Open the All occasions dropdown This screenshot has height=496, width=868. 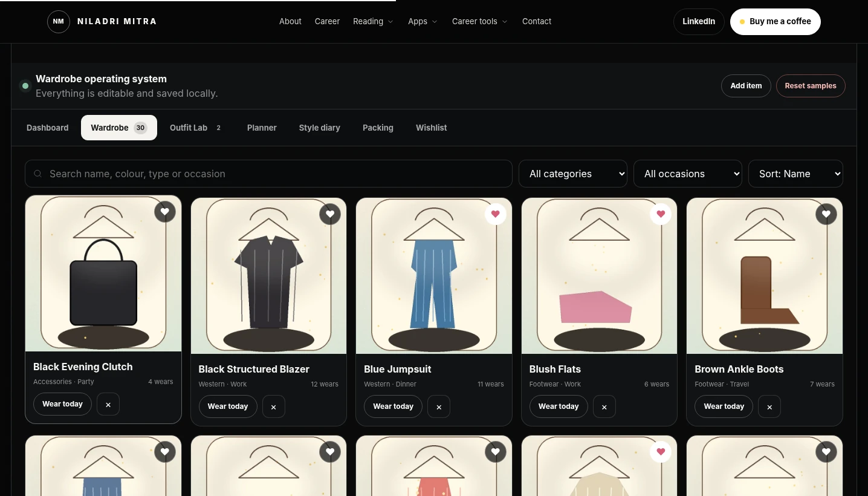[688, 174]
